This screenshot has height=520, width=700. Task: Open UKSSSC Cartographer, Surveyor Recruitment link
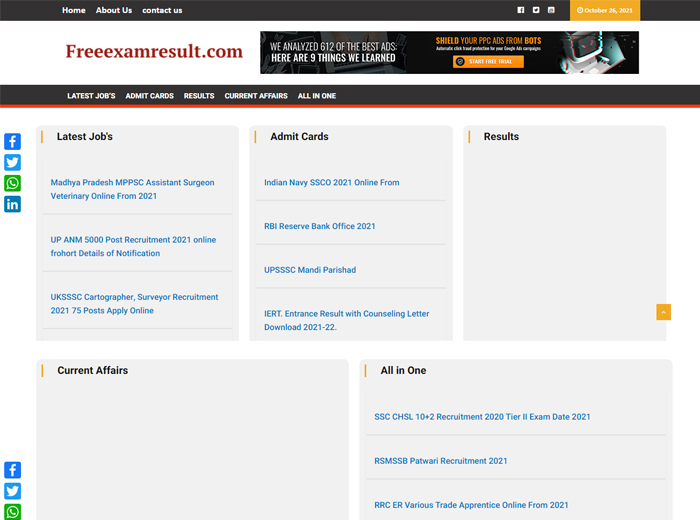(x=134, y=304)
